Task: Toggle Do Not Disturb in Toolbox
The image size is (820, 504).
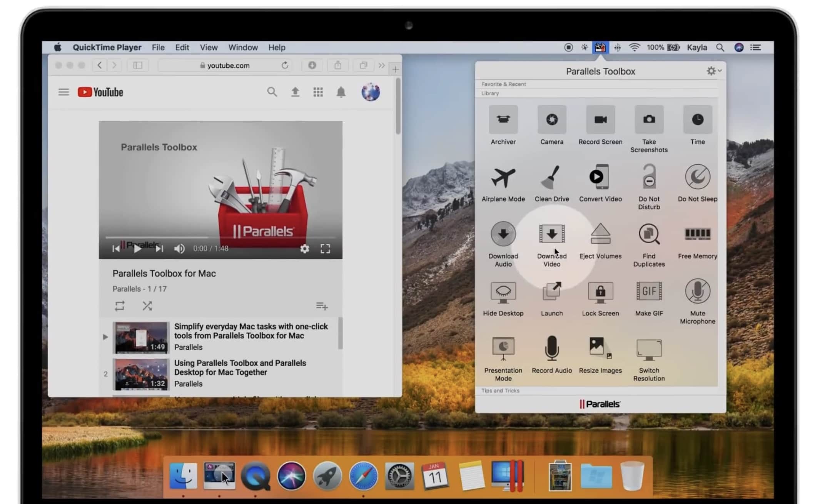Action: pos(649,177)
